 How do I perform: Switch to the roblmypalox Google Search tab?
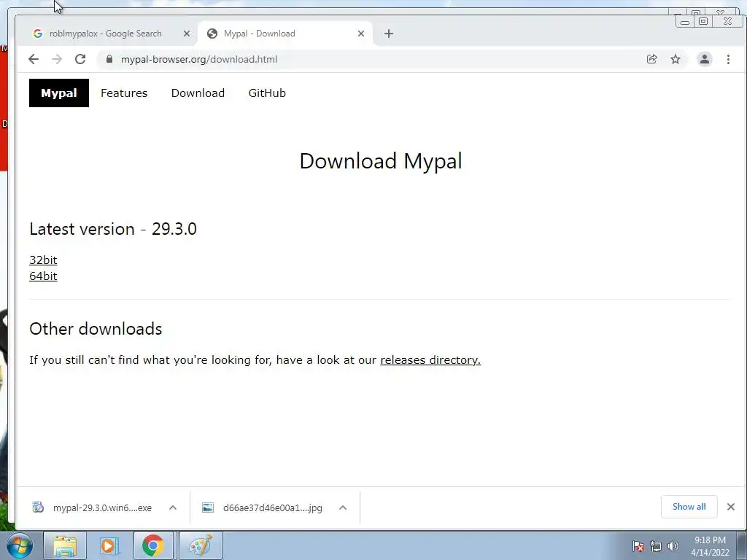click(x=105, y=34)
